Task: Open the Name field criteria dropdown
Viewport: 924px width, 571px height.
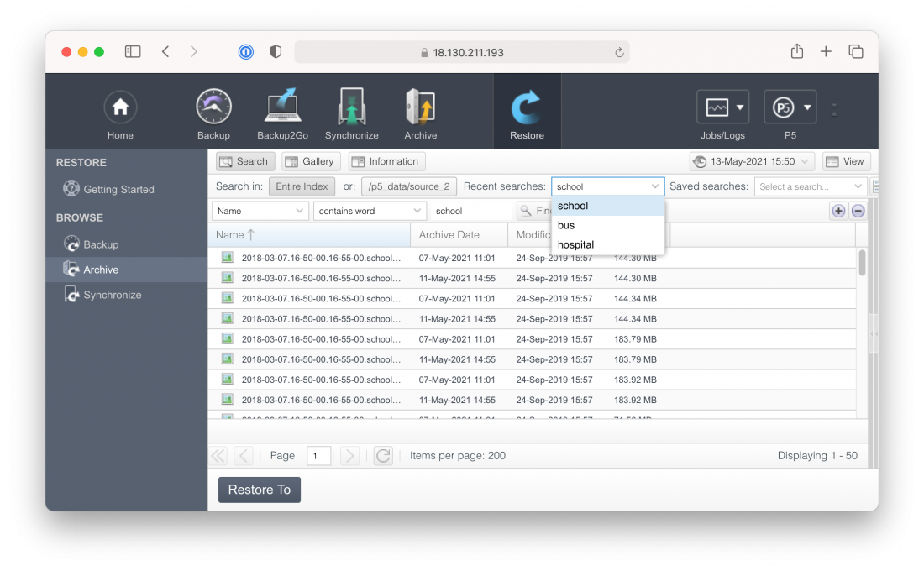Action: pos(260,211)
